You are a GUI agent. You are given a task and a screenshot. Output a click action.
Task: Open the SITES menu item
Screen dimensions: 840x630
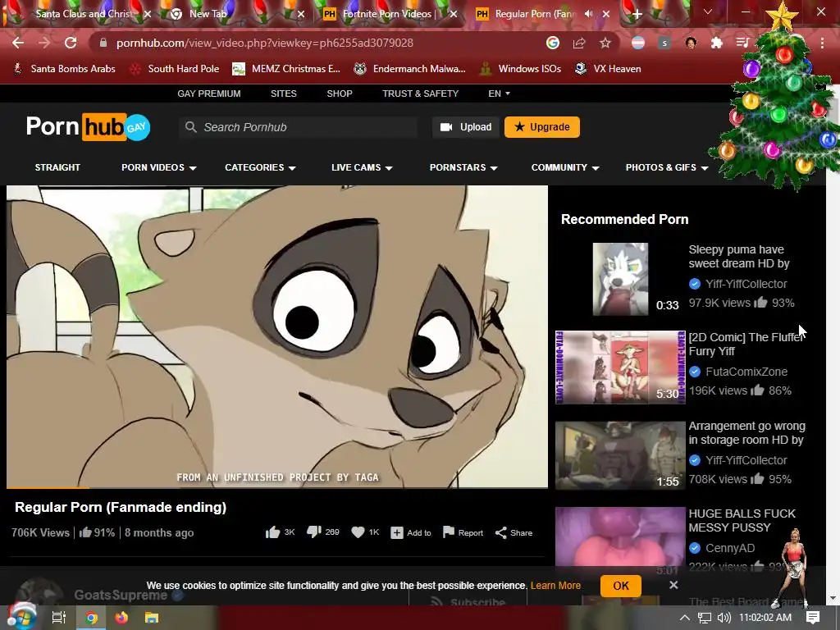pyautogui.click(x=283, y=94)
